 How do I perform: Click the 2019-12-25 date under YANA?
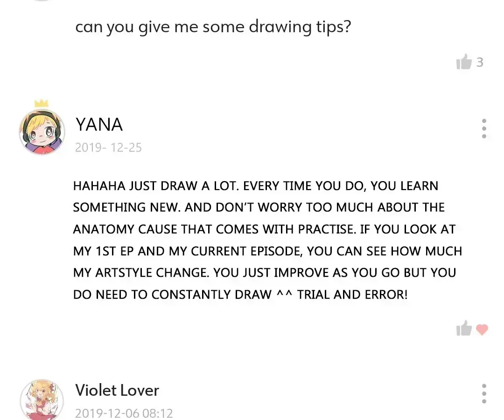click(108, 147)
